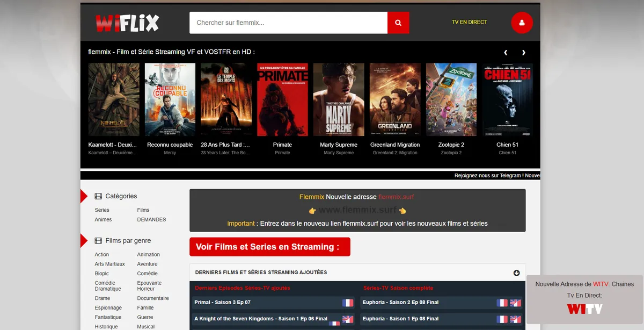The height and width of the screenshot is (330, 644).
Task: Click the WiFlix logo
Action: point(127,23)
